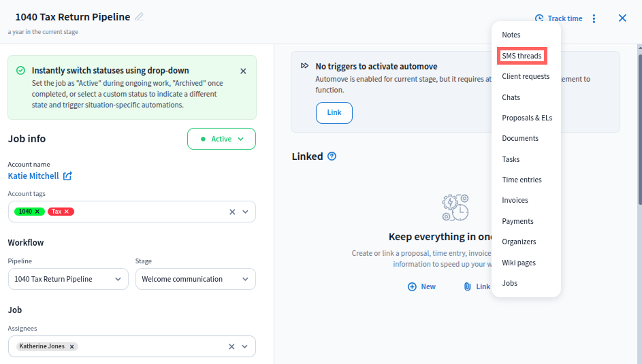Dismiss the status tip banner

pyautogui.click(x=243, y=71)
